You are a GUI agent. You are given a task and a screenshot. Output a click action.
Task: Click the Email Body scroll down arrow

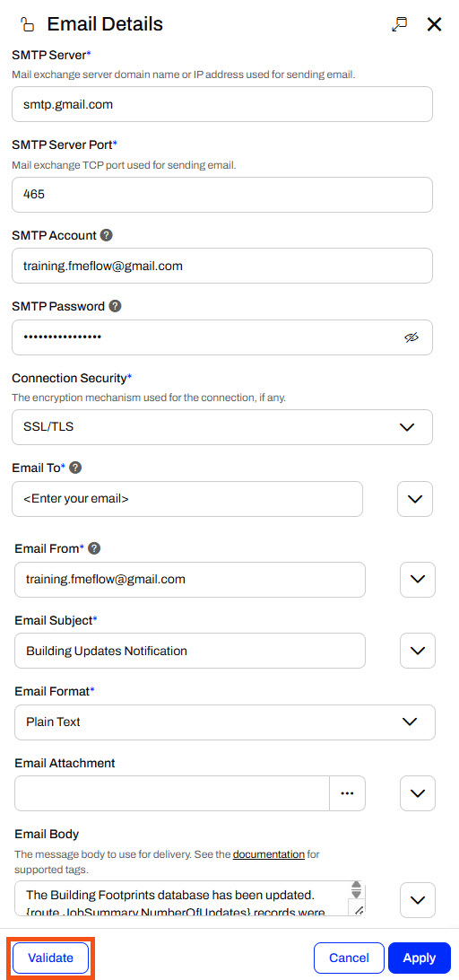(357, 895)
